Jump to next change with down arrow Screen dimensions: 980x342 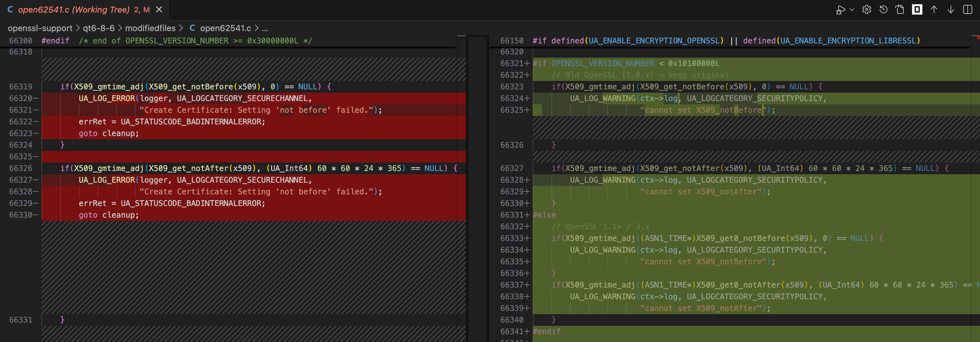[x=951, y=9]
